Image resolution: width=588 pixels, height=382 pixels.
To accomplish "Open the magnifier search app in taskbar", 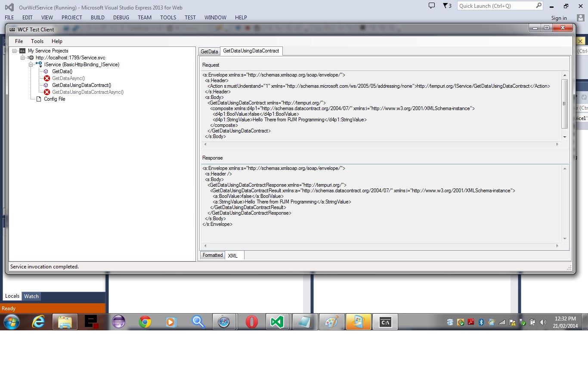I will 198,322.
